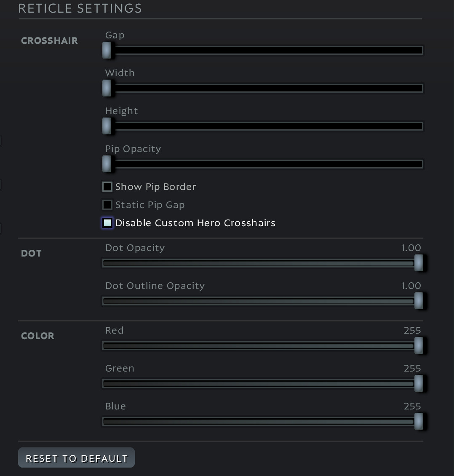Click the Dot Outline Opacity slider handle

(419, 301)
